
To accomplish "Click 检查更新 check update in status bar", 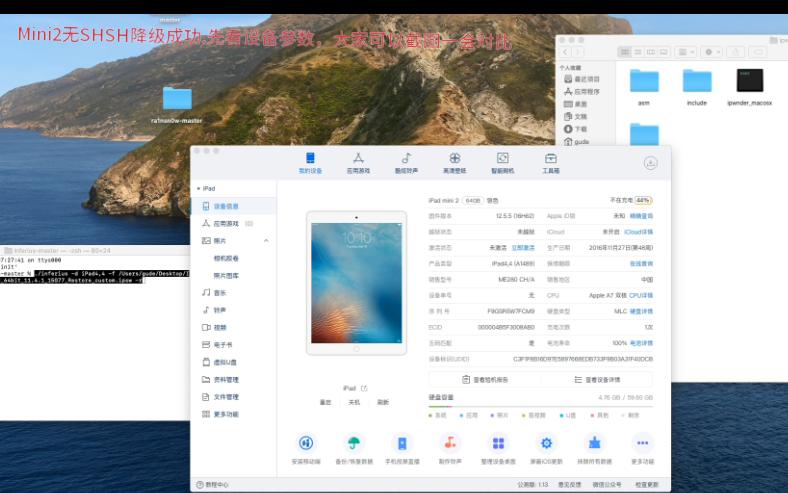I will pos(646,484).
